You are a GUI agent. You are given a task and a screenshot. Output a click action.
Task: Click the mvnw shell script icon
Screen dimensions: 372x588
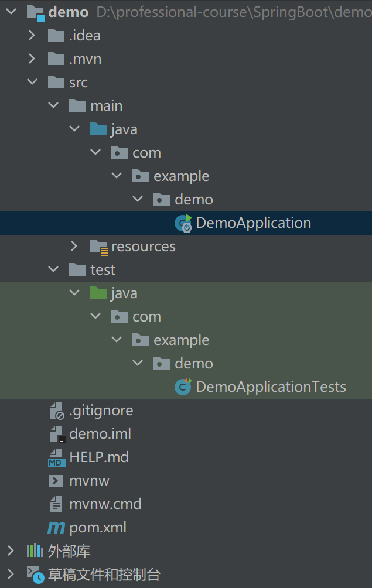[56, 481]
